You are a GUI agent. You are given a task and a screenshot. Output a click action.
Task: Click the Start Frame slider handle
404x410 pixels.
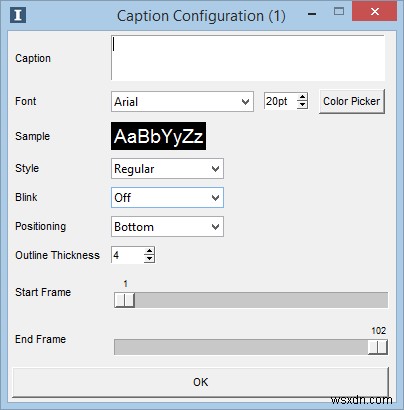(124, 300)
